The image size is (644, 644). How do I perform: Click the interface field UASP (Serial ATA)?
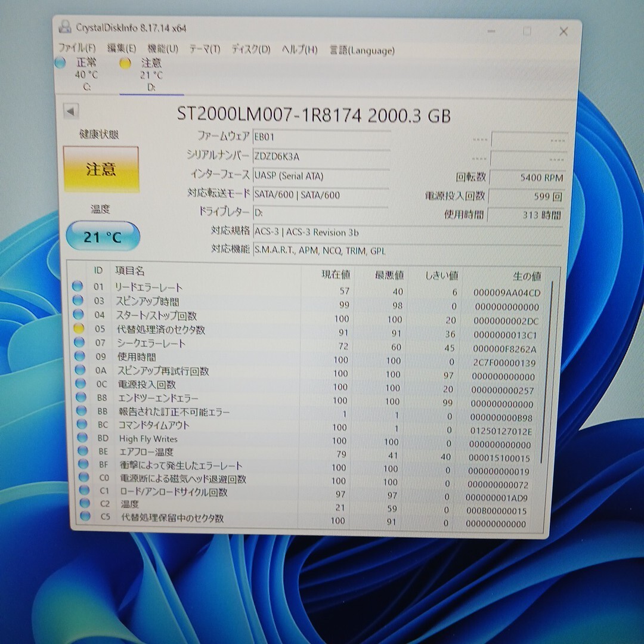[x=321, y=176]
